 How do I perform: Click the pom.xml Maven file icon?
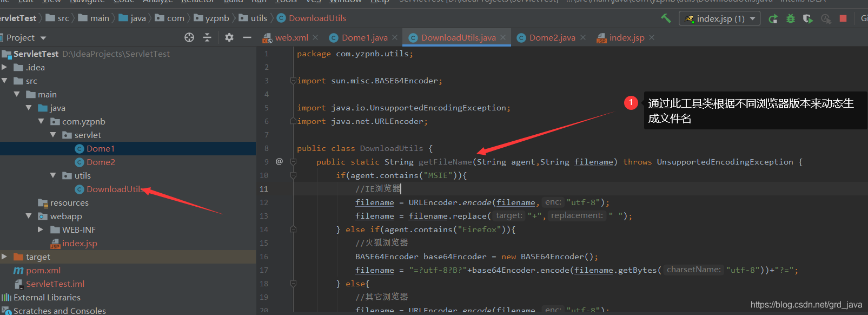pyautogui.click(x=18, y=271)
